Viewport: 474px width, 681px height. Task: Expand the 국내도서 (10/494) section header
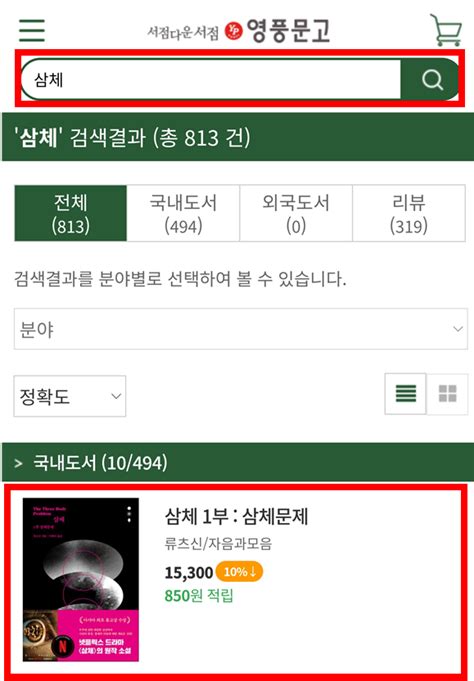pyautogui.click(x=238, y=462)
